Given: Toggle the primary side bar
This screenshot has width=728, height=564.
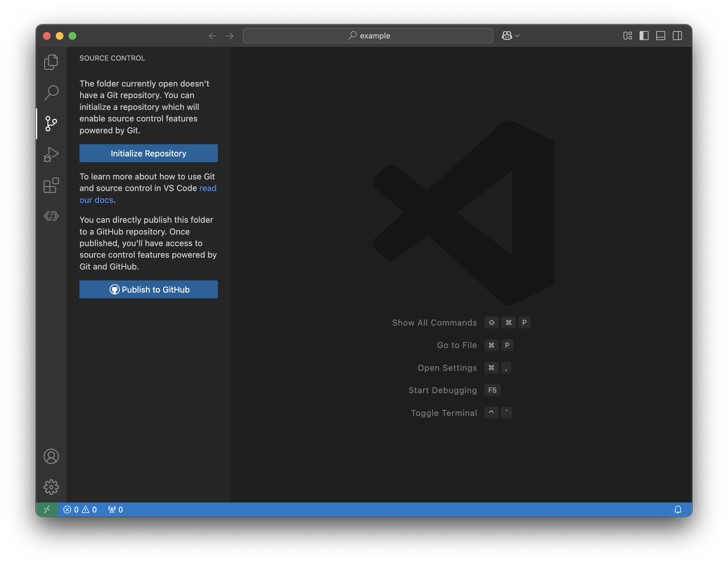Looking at the screenshot, I should (644, 36).
